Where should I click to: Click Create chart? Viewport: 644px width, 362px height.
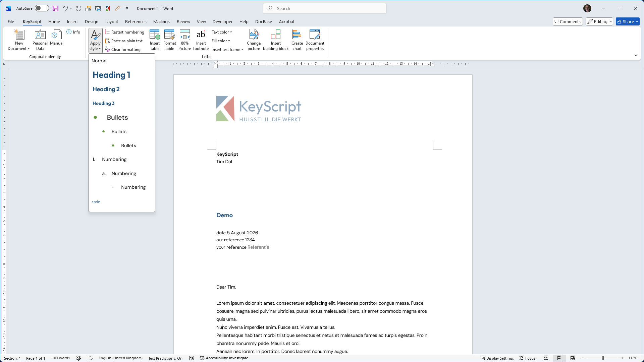[x=297, y=40]
